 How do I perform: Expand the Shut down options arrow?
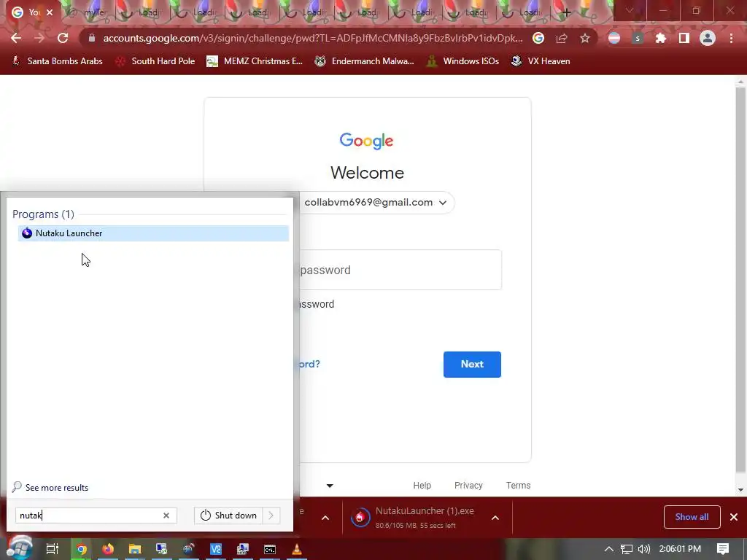pyautogui.click(x=271, y=516)
